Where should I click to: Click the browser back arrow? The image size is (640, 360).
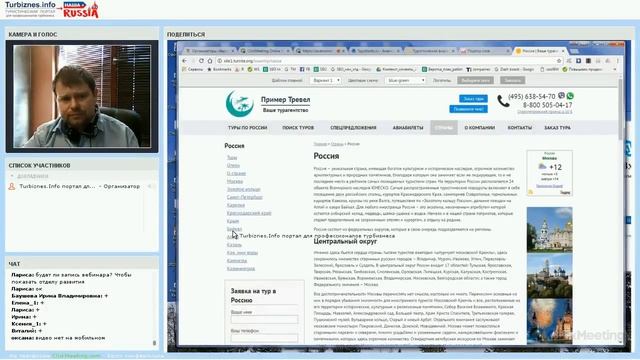point(184,61)
